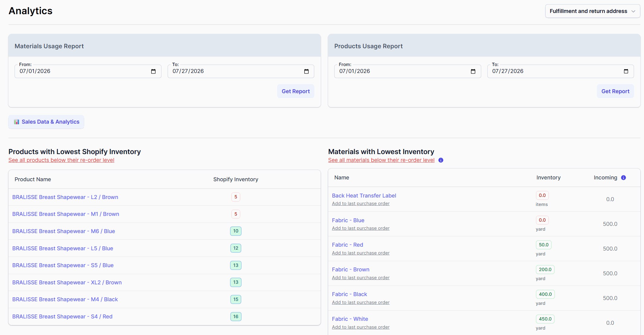Click Product Name column header
This screenshot has height=335, width=644.
[x=33, y=179]
